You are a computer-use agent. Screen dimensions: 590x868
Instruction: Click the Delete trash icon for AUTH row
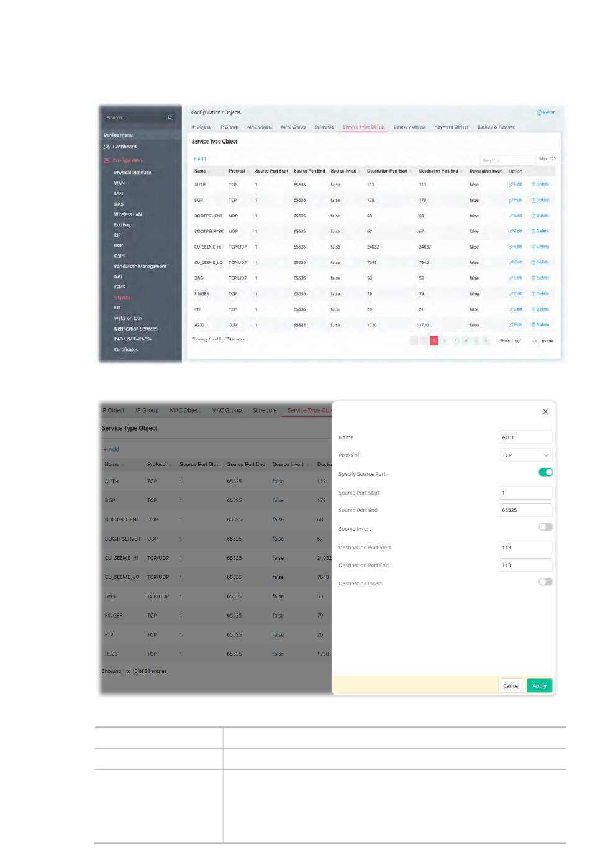pyautogui.click(x=533, y=185)
